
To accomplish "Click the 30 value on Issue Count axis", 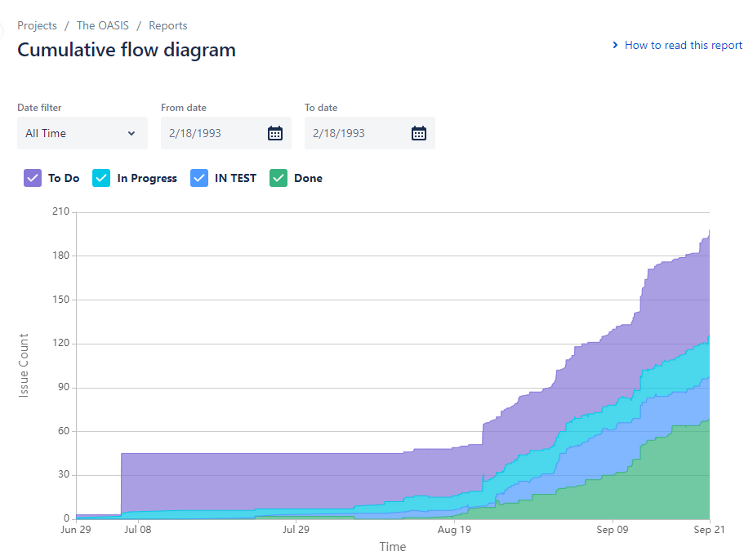I will (x=64, y=474).
